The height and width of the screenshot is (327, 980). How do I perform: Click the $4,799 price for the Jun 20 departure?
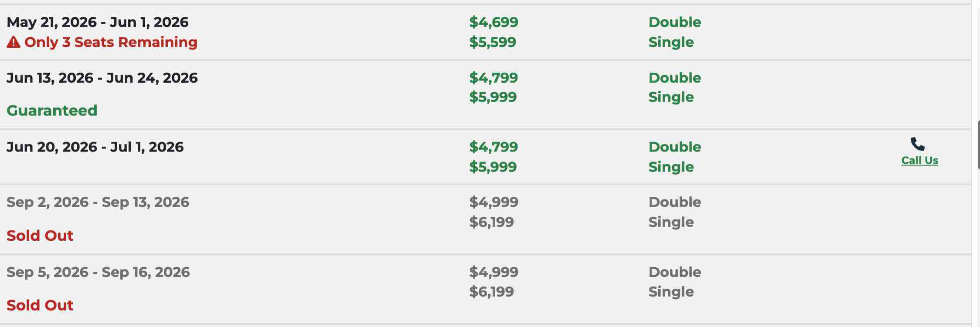click(493, 147)
